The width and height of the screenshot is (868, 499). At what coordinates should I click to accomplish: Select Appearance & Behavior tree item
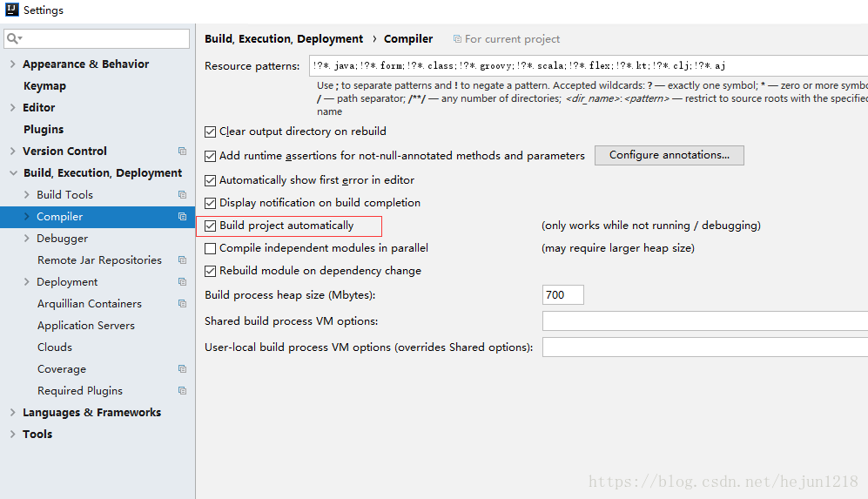tap(86, 64)
